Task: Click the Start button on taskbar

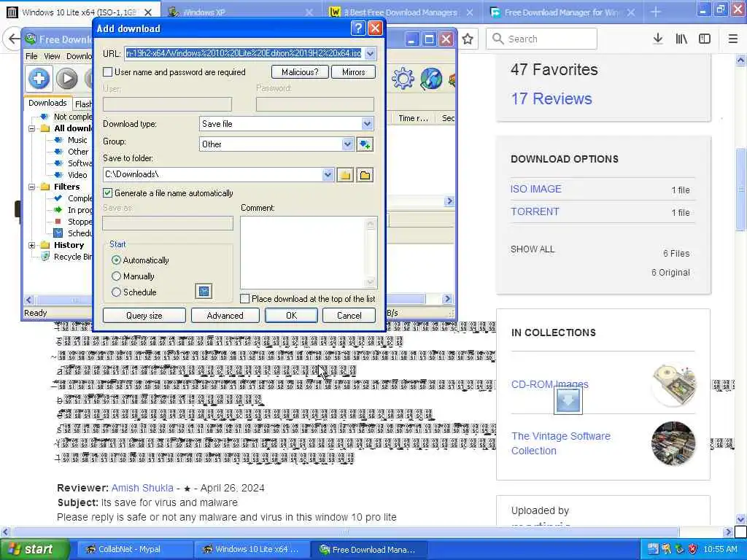Action: coord(34,549)
